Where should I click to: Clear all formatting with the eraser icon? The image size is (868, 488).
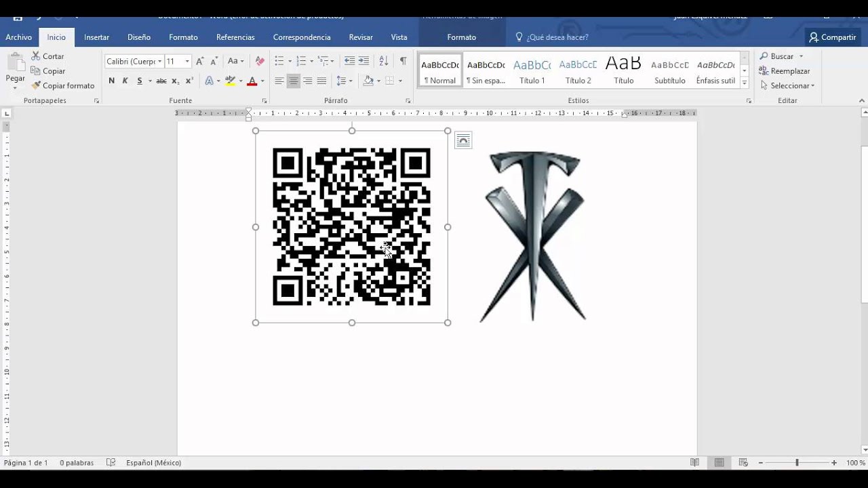pyautogui.click(x=259, y=61)
